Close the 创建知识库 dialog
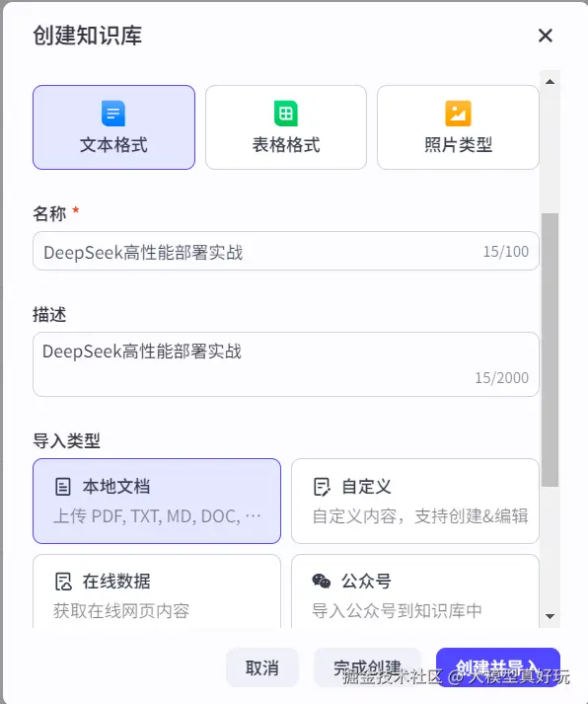Screen dimensions: 588x704 click(546, 36)
